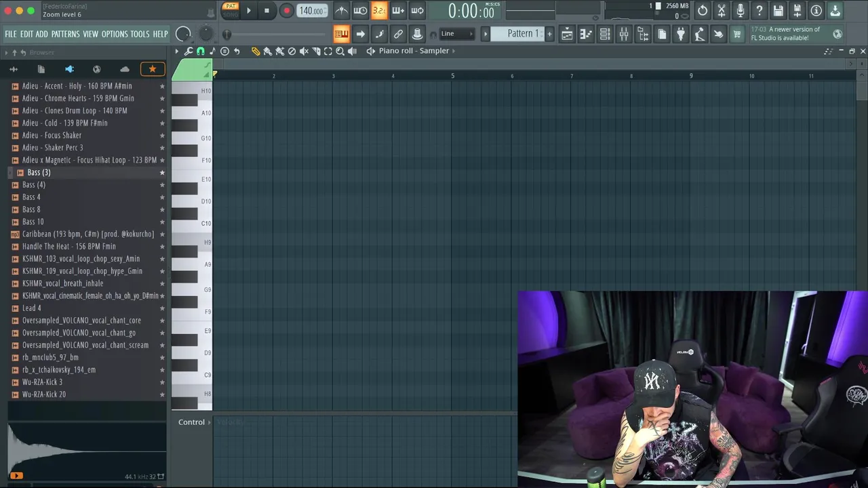Open pattern menu arrow left of Pattern 1

(485, 34)
